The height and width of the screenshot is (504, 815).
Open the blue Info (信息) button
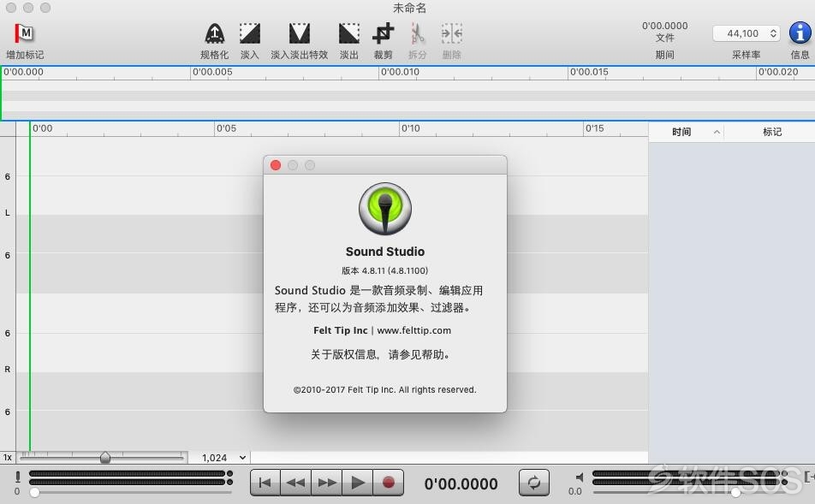(800, 33)
